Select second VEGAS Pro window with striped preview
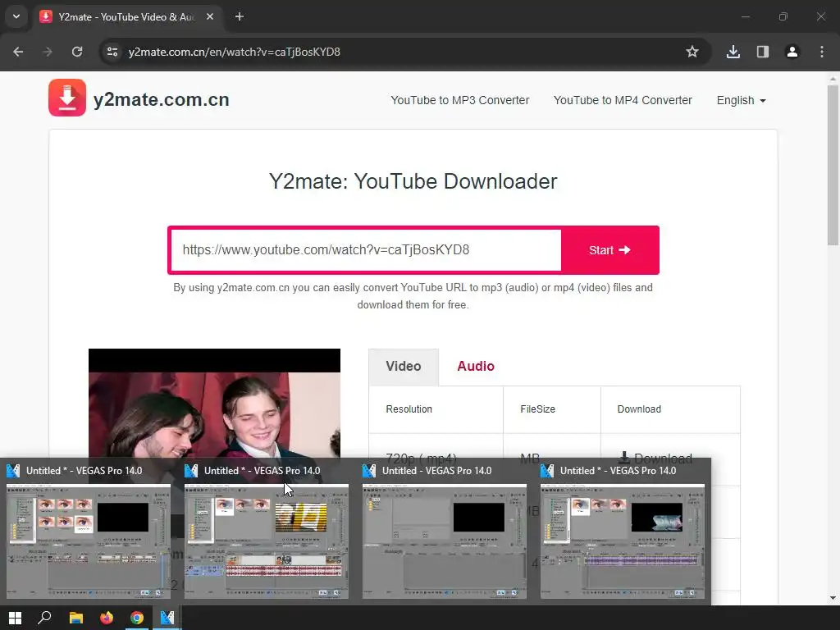The width and height of the screenshot is (840, 630). coord(267,541)
